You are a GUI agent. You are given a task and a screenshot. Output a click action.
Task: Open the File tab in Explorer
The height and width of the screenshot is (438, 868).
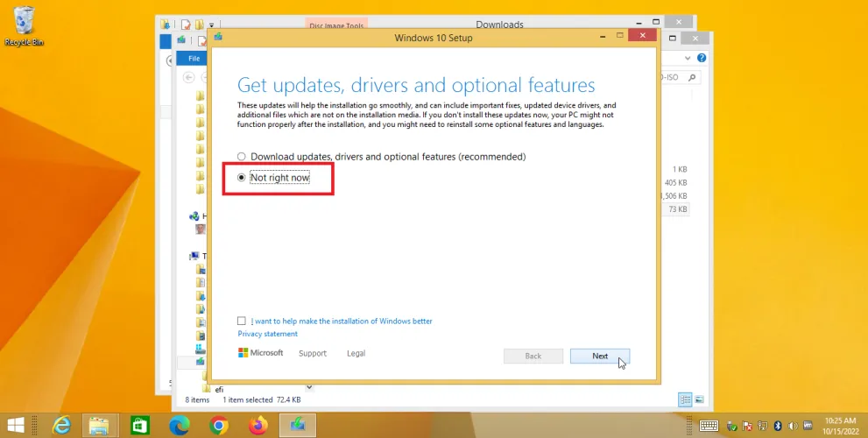[x=193, y=59]
